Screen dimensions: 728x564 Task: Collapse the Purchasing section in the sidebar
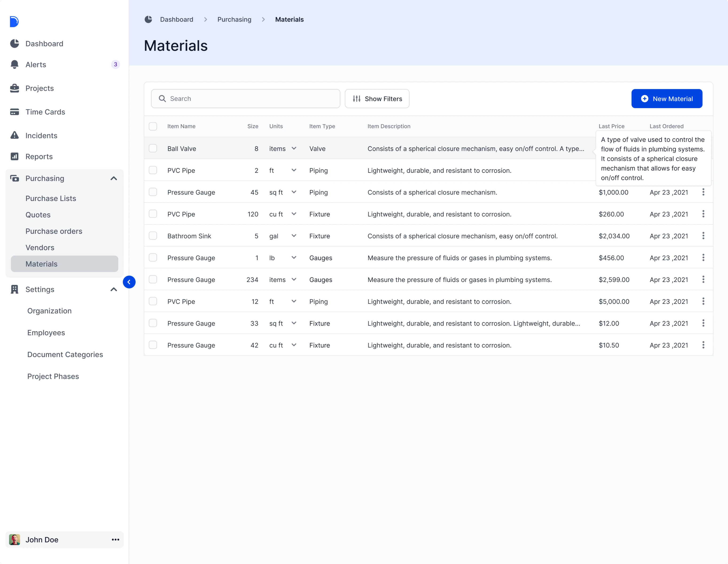[114, 178]
